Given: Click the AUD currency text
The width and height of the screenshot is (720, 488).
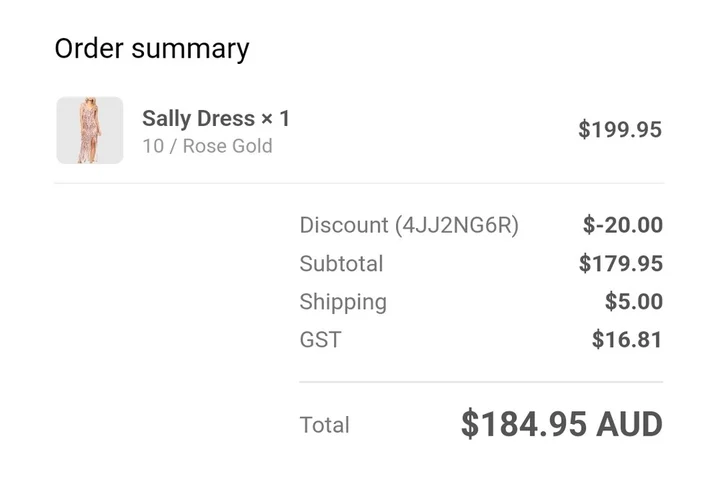Looking at the screenshot, I should click(x=630, y=424).
